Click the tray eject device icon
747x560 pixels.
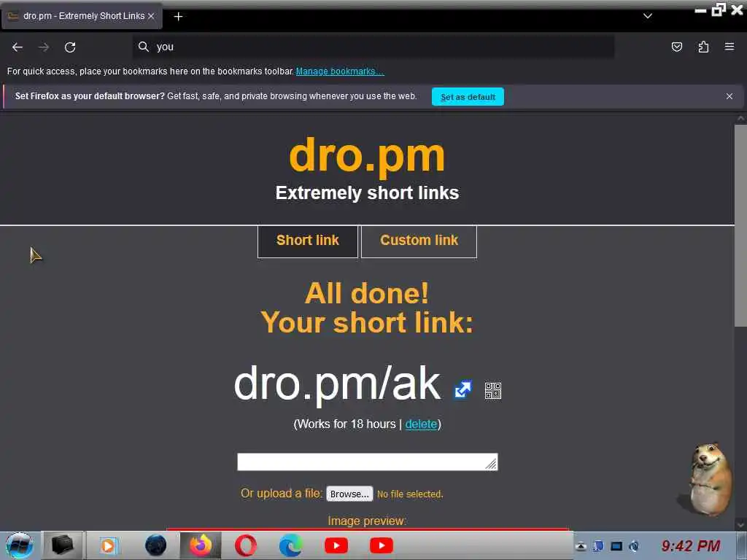581,546
